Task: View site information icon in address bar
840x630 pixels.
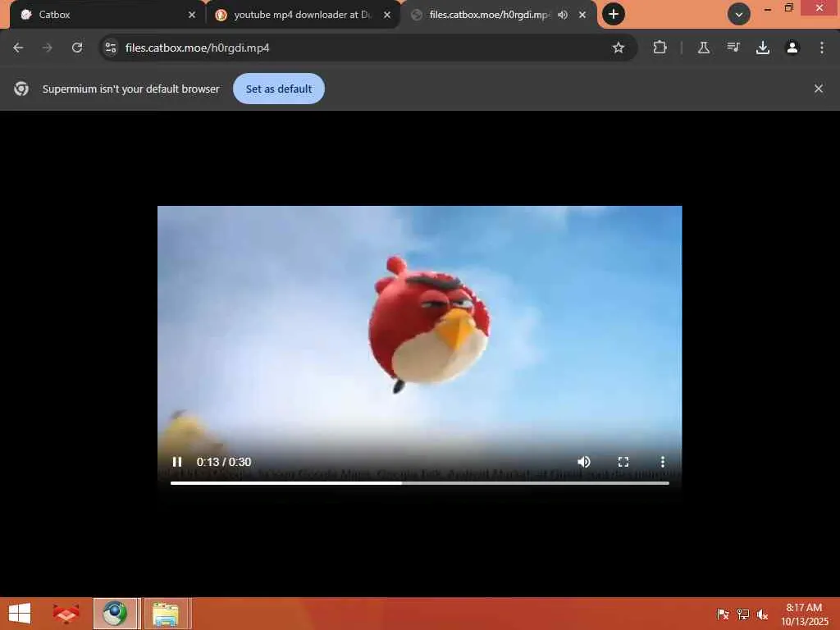Action: pyautogui.click(x=111, y=48)
